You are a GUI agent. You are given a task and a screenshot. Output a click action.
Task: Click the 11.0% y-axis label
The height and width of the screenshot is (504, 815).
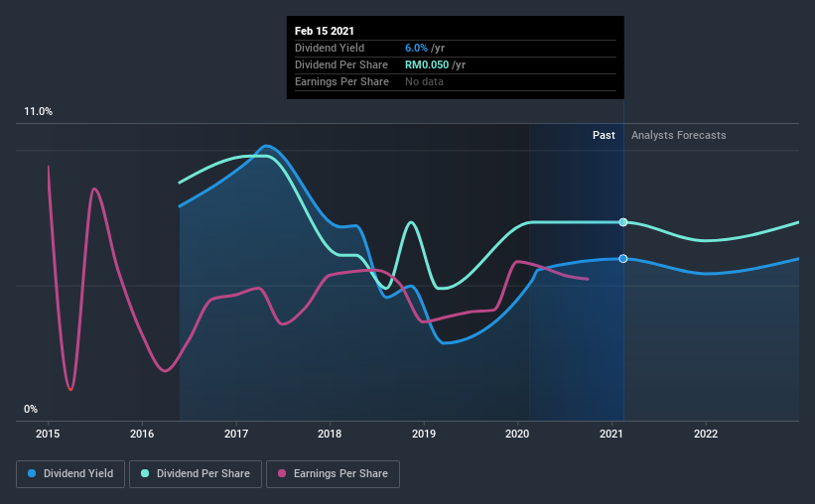38,112
